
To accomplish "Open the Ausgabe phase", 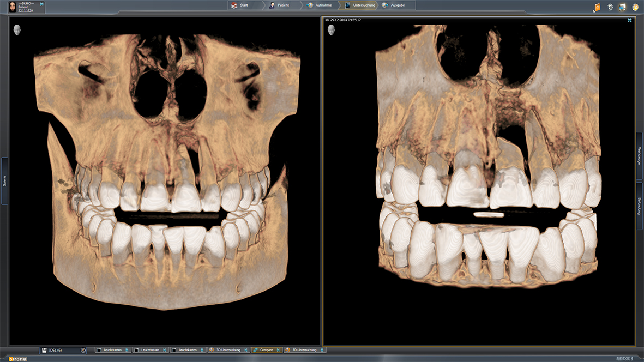I will pos(398,5).
